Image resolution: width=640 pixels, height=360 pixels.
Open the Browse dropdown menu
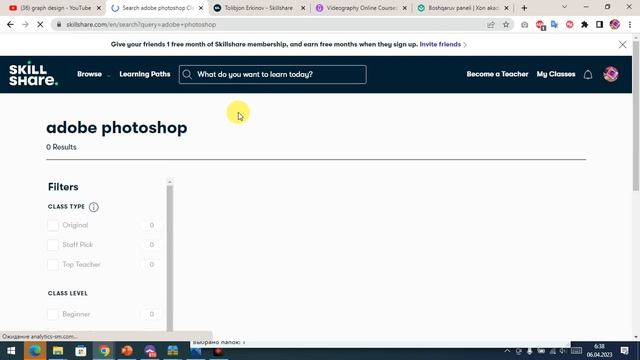pyautogui.click(x=93, y=74)
